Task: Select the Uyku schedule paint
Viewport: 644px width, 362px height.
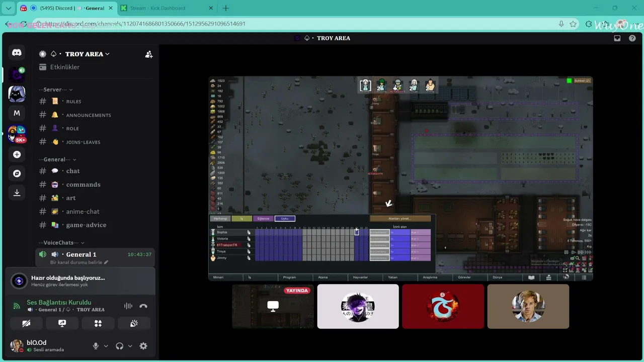Action: pyautogui.click(x=285, y=219)
